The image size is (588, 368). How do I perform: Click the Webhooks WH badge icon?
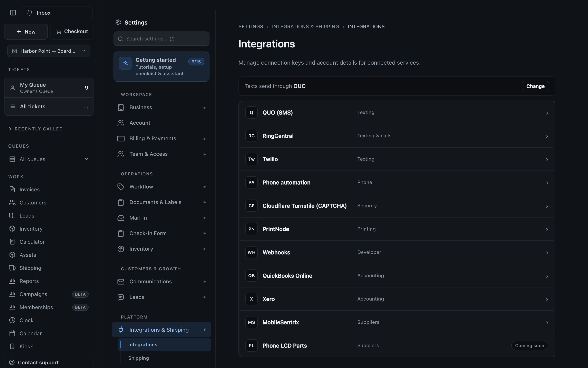coord(252,252)
